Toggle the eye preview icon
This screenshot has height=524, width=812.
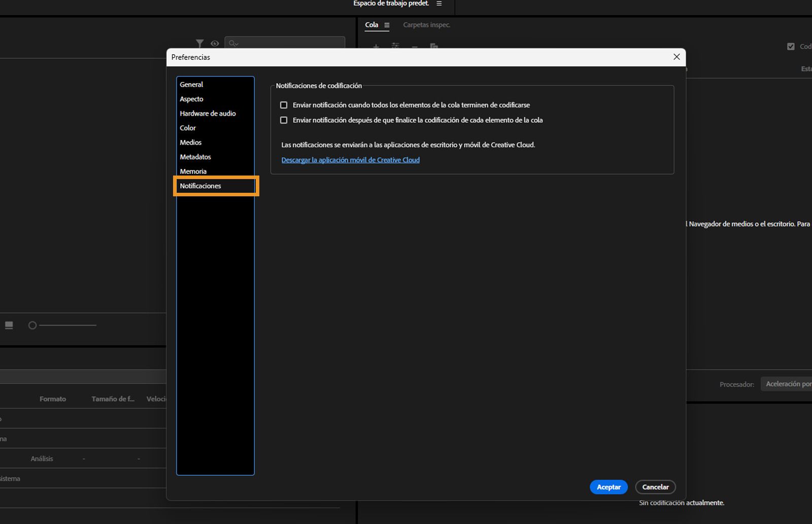[x=215, y=44]
